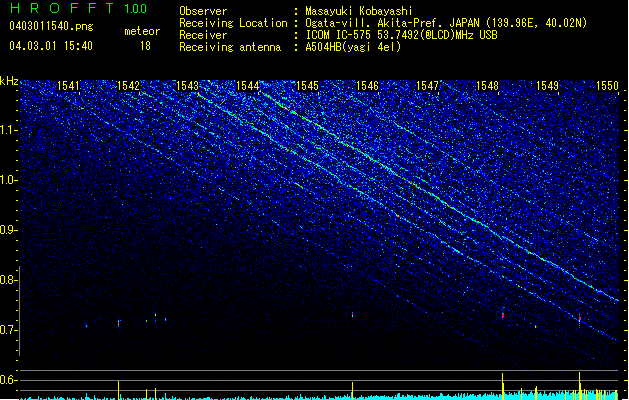Click the kHz axis unit label
This screenshot has height=400, width=629.
coord(9,81)
